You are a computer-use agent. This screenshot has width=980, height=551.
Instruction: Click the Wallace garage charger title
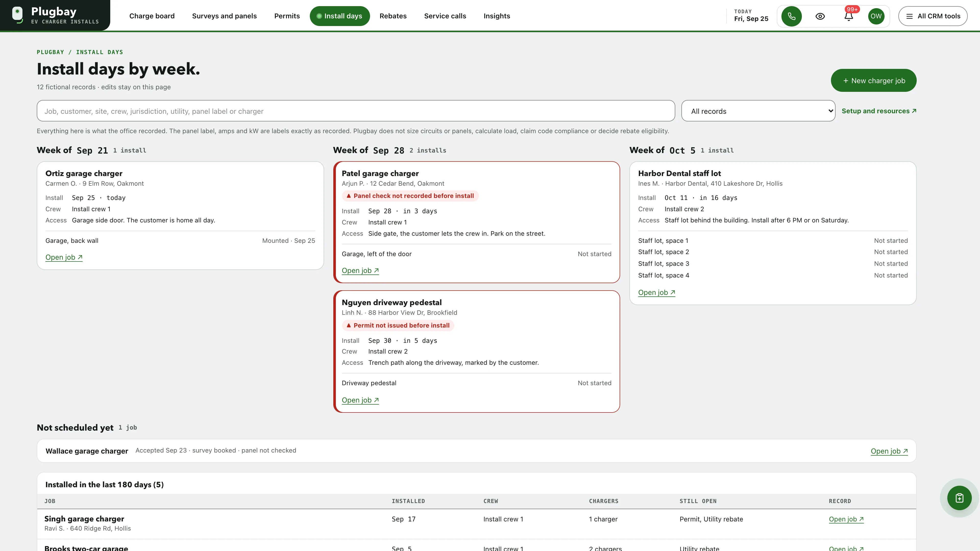pos(87,451)
